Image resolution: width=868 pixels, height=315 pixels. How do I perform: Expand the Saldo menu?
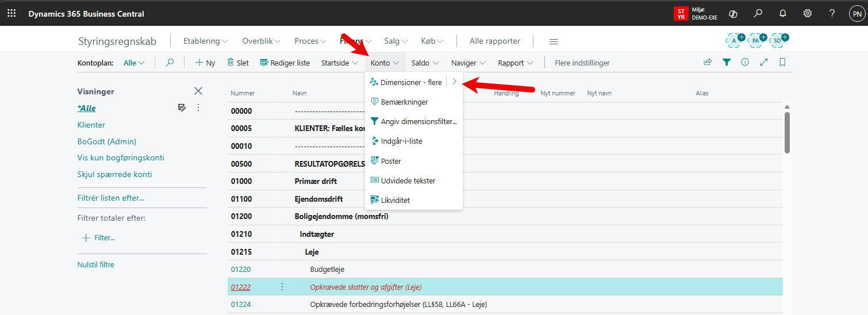coord(425,63)
